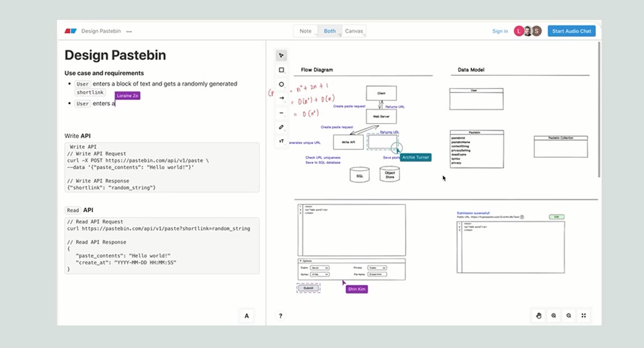This screenshot has width=644, height=348.
Task: Select the text tool
Action: [281, 141]
